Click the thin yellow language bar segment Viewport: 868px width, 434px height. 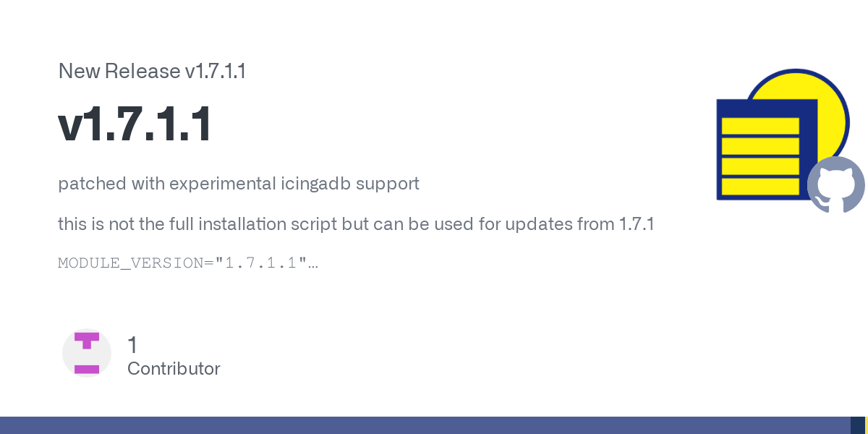[x=867, y=425]
